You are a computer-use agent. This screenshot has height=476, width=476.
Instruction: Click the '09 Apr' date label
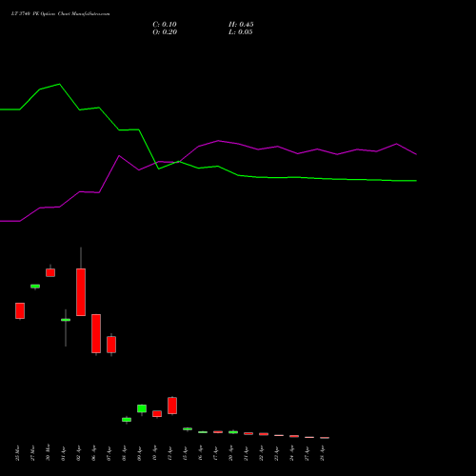[139, 453]
